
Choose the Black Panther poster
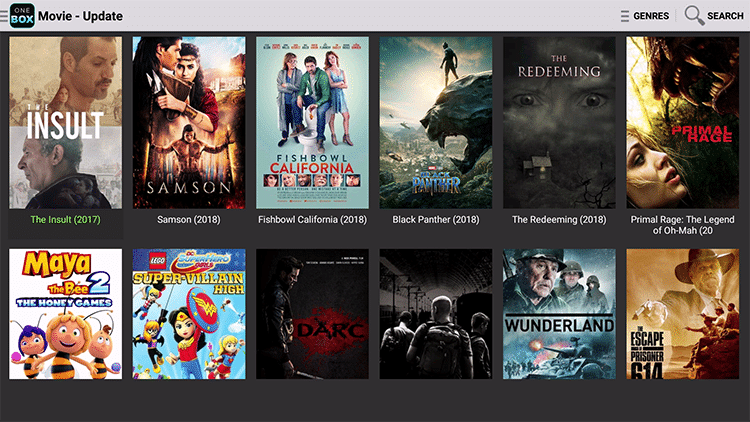pos(436,122)
